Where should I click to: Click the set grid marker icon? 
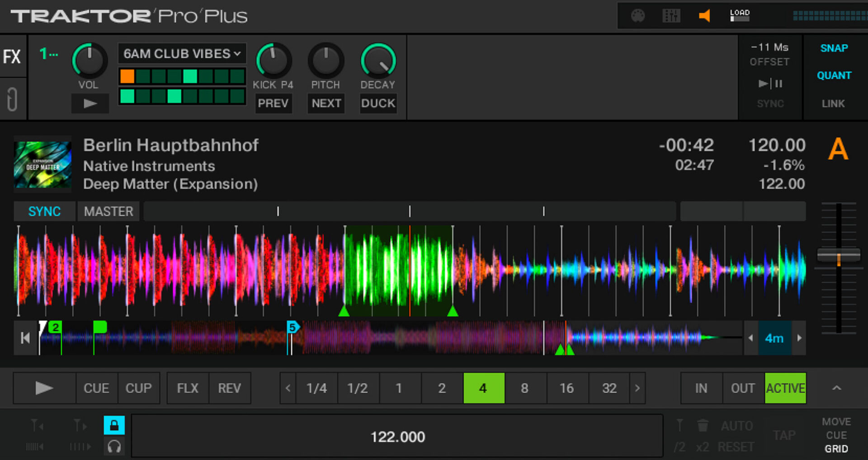[x=679, y=425]
